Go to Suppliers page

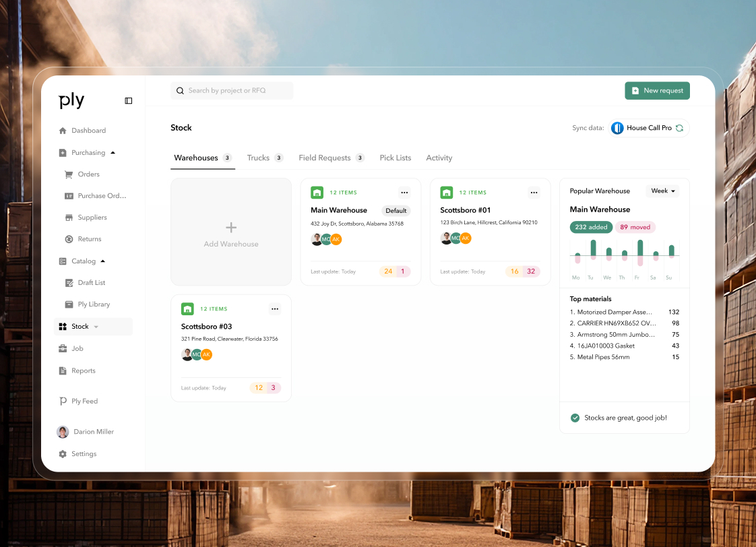pyautogui.click(x=92, y=218)
